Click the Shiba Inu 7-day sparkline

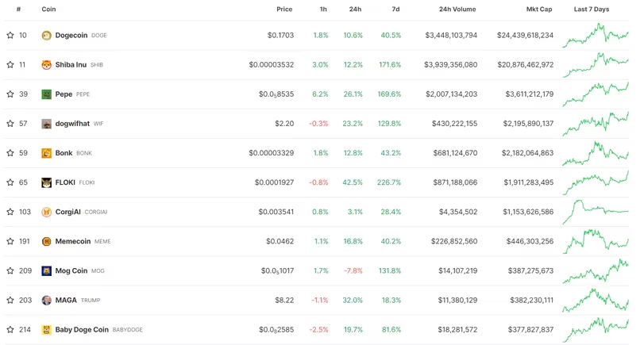coord(596,65)
